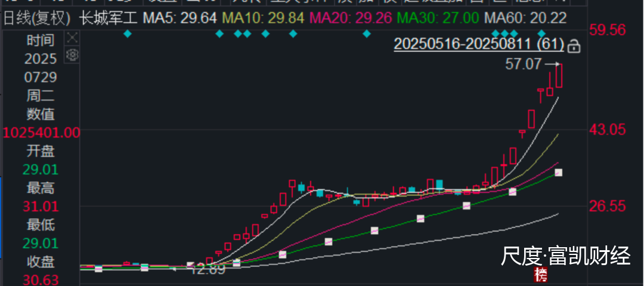Click the 收盘 label

pos(41,262)
